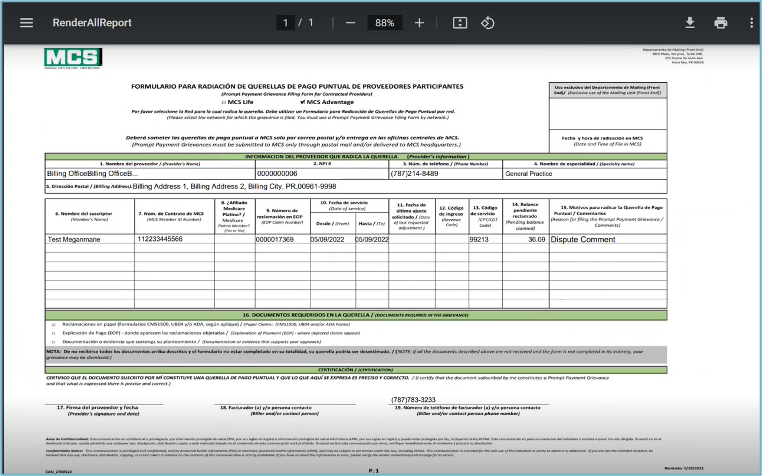Zoom in with the plus button
The image size is (762, 476).
(x=419, y=23)
